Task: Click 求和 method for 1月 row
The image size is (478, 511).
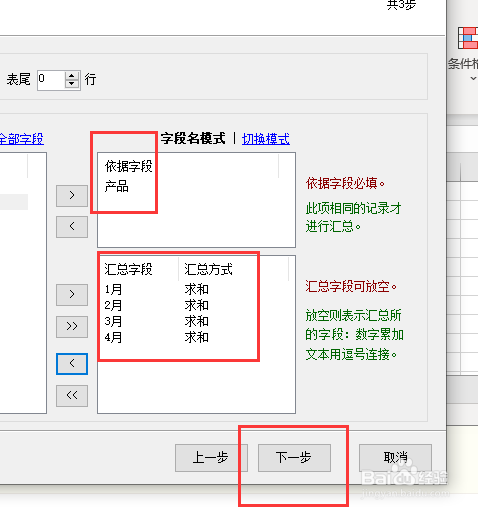Action: click(x=197, y=289)
